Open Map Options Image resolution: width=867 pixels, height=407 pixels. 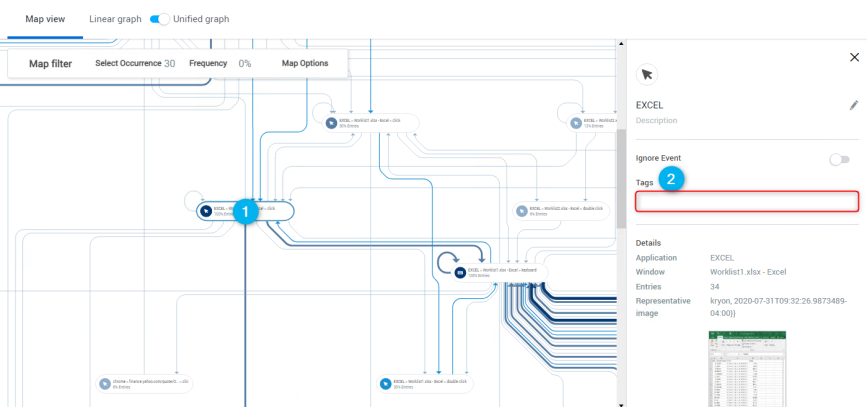coord(305,63)
